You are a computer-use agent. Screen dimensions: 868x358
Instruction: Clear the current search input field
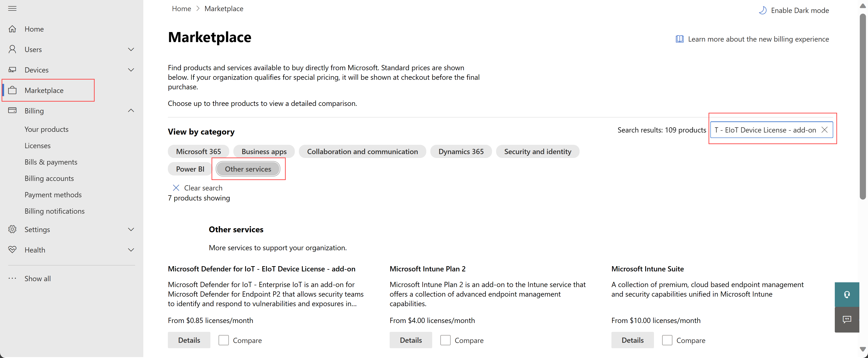click(825, 130)
